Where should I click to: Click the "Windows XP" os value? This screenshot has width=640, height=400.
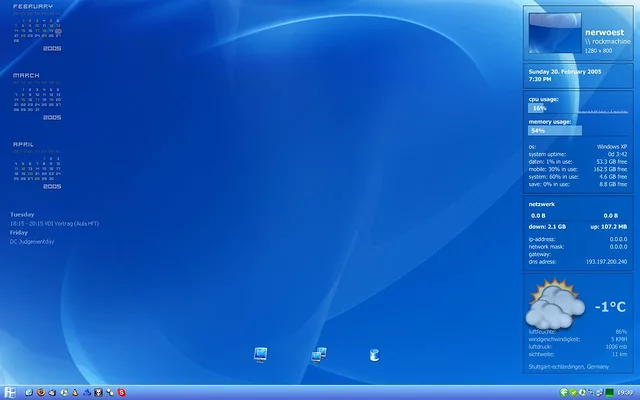(612, 147)
